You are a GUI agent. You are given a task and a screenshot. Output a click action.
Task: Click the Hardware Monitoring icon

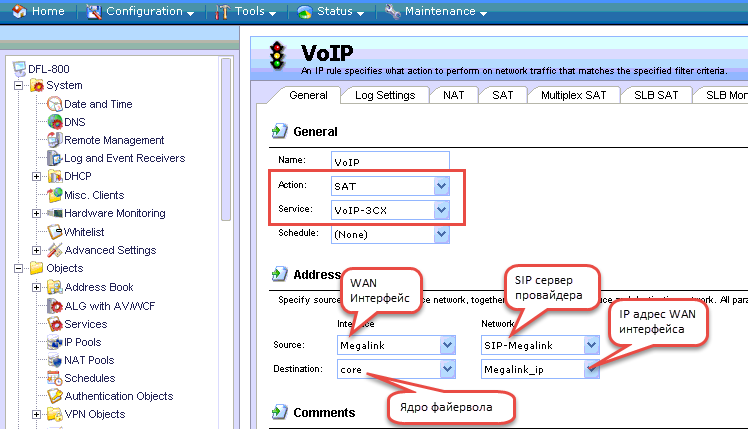[x=55, y=213]
